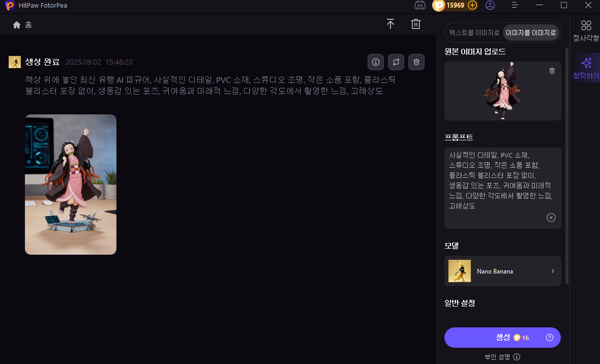600x364 pixels.
Task: Delete this generation result with trash icon
Action: (416, 62)
